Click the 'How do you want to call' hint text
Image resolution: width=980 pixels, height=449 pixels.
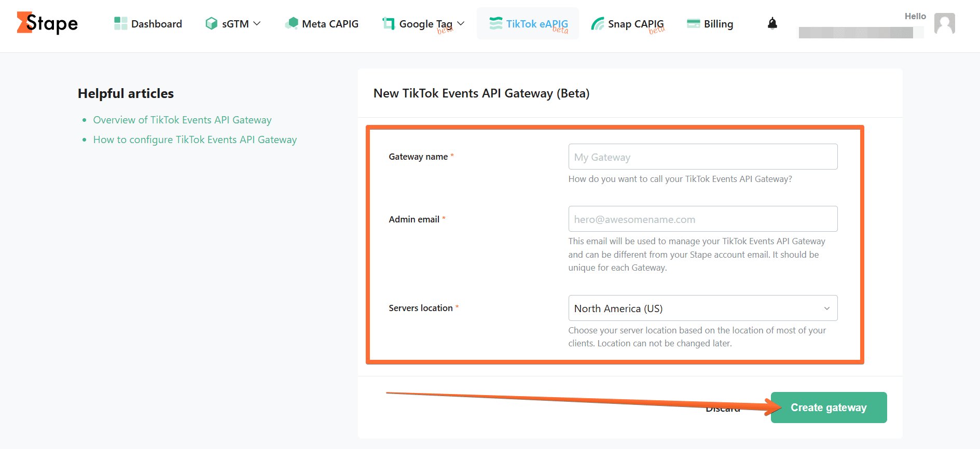[x=680, y=179]
